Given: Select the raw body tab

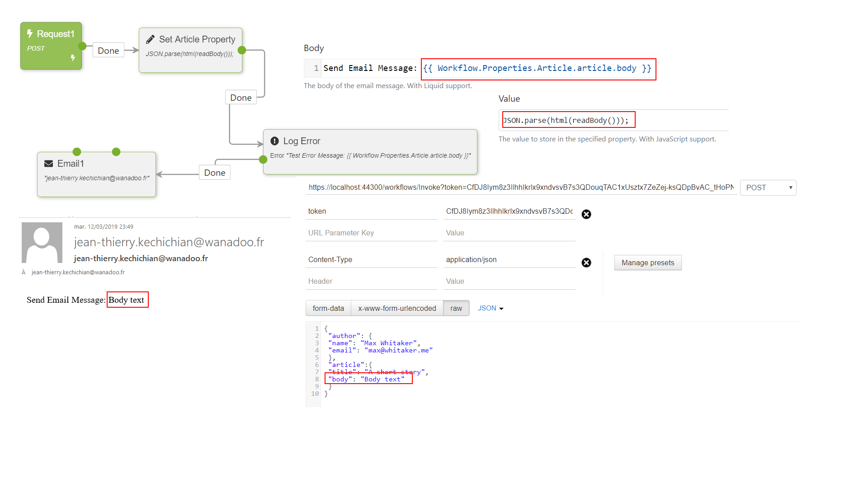Looking at the screenshot, I should (x=456, y=308).
